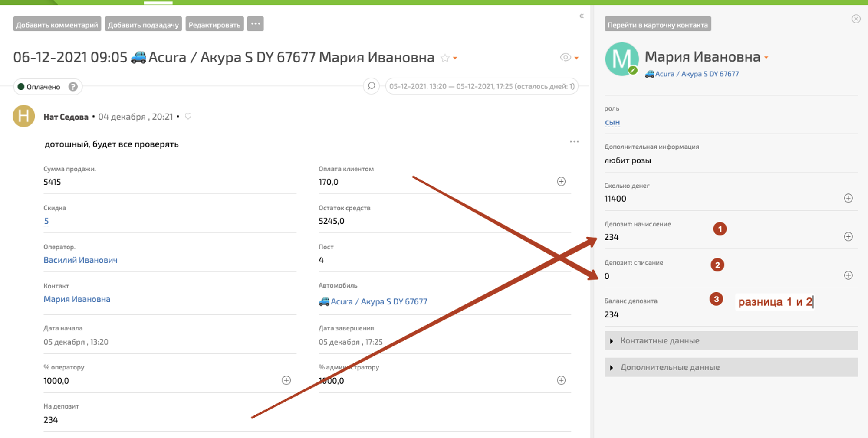Image resolution: width=868 pixels, height=438 pixels.
Task: Click plus icon beside Депозит: начисление
Action: [848, 236]
